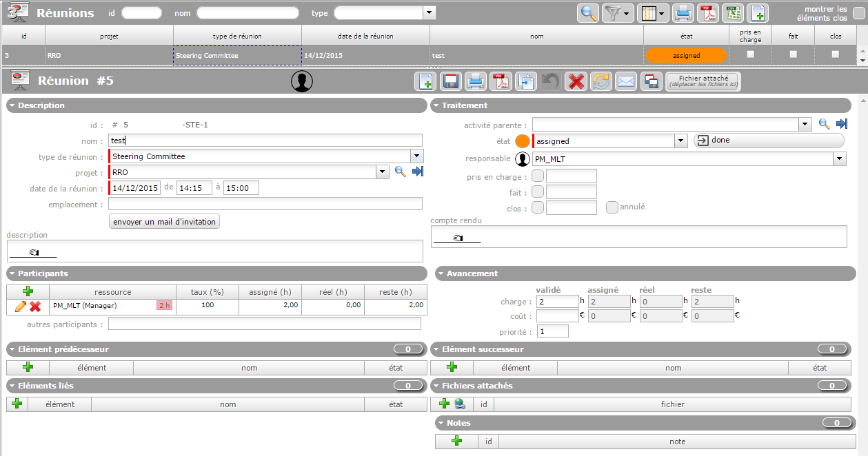Click the refresh icon in the meeting toolbar
The width and height of the screenshot is (868, 456).
point(601,81)
